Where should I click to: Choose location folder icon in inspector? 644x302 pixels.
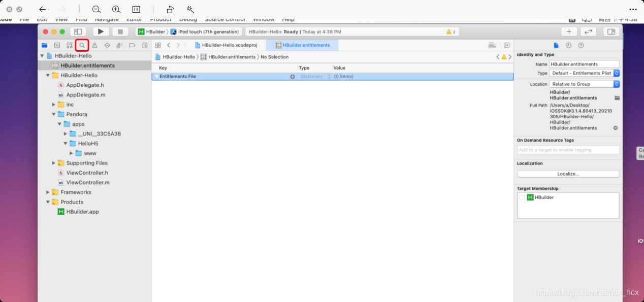click(617, 98)
